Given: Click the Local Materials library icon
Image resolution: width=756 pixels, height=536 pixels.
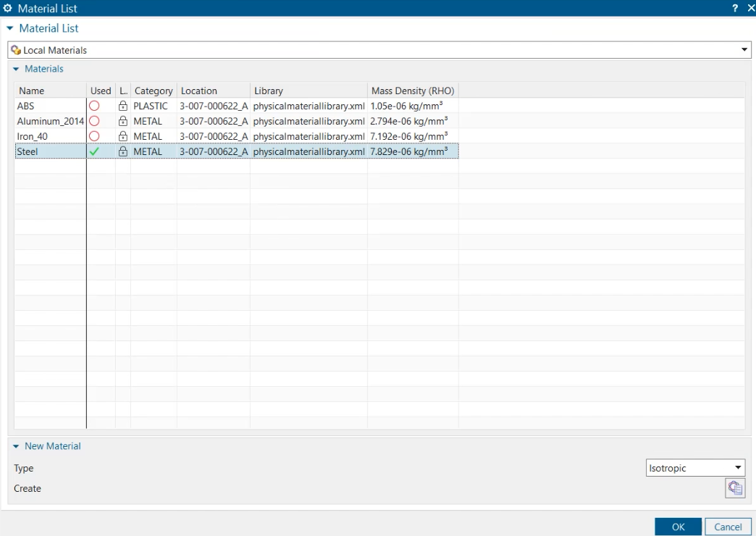Looking at the screenshot, I should pos(16,49).
